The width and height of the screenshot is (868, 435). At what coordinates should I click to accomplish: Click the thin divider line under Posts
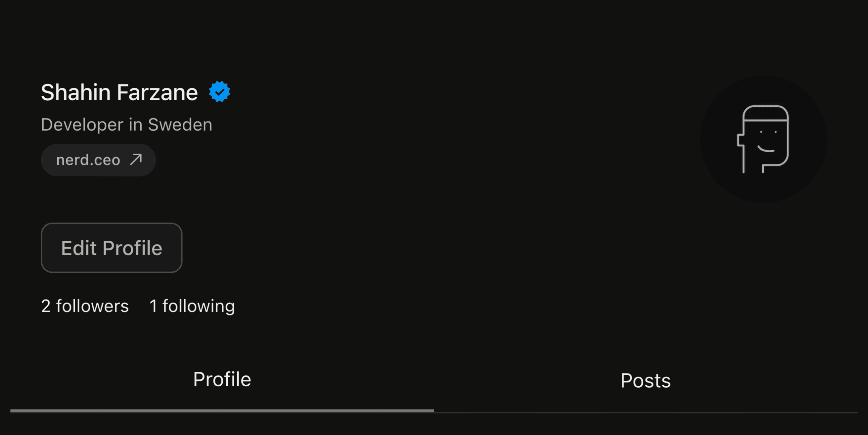pos(645,412)
